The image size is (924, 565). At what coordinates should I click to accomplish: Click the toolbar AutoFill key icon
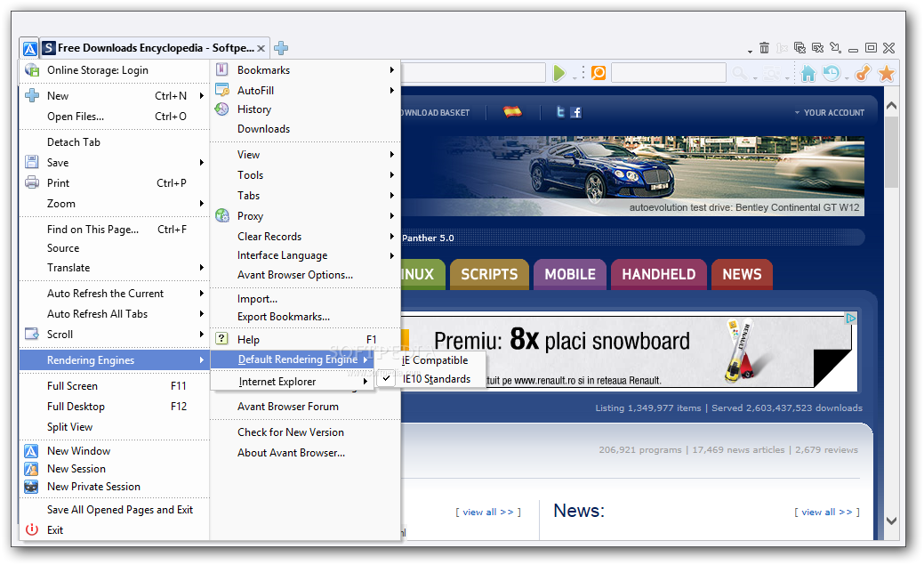[862, 73]
